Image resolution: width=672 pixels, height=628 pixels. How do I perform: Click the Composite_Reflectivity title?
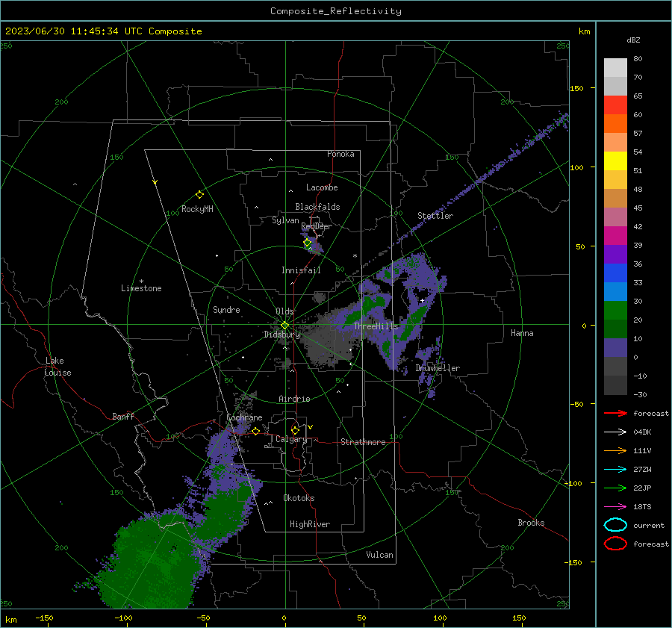[x=336, y=11]
